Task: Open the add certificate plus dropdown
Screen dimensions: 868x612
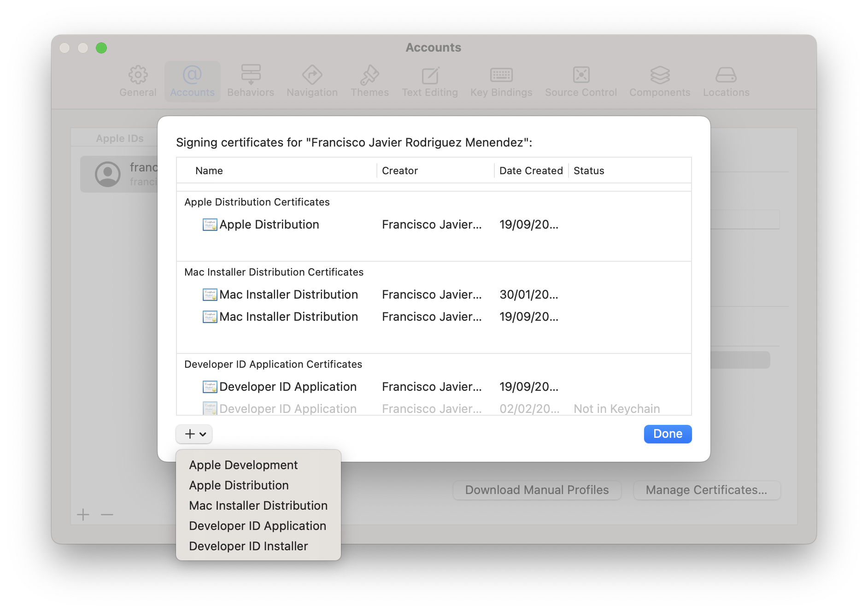Action: tap(194, 434)
